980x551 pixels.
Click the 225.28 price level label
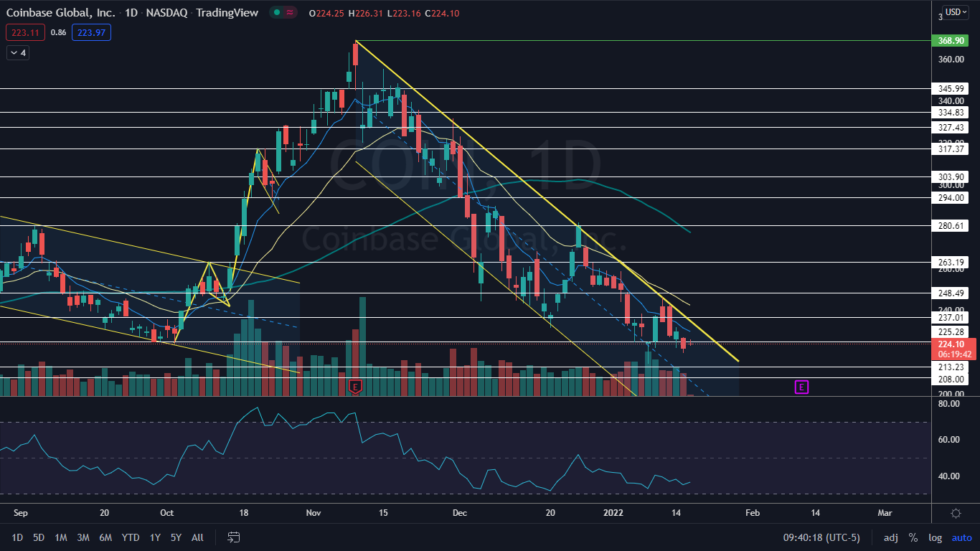951,332
